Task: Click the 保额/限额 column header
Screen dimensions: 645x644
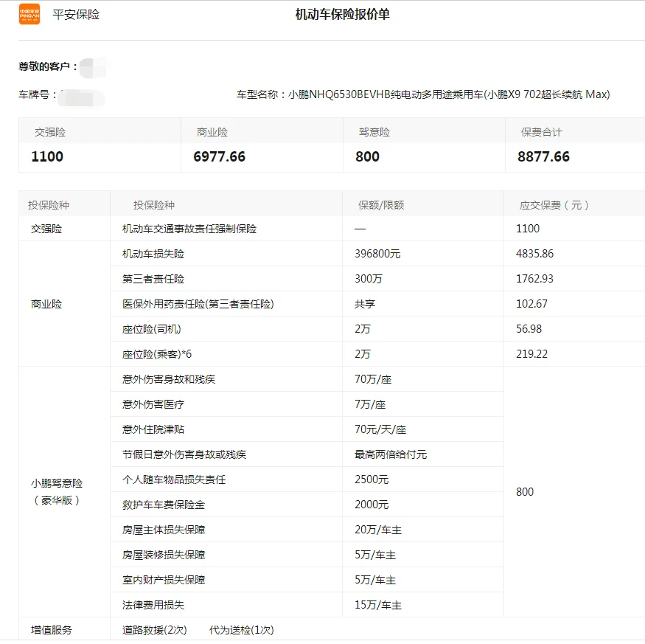Action: (381, 205)
